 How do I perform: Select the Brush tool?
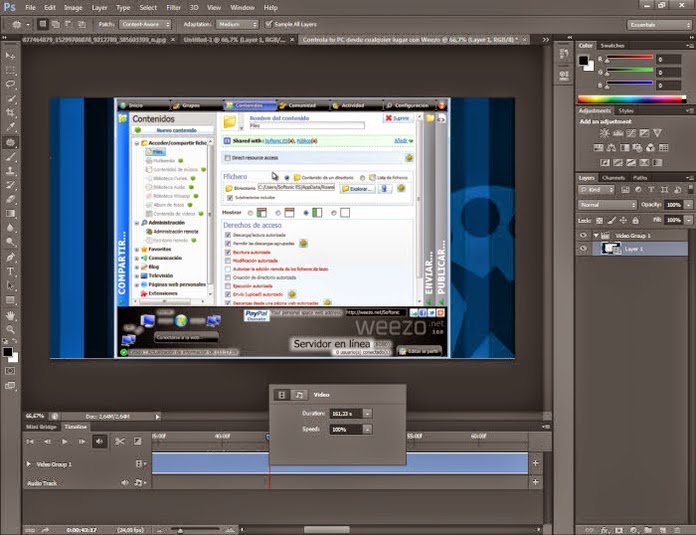(10, 156)
